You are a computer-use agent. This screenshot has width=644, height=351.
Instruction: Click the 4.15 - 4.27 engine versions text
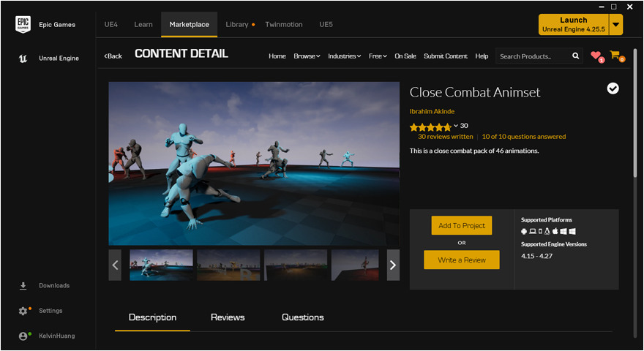537,256
